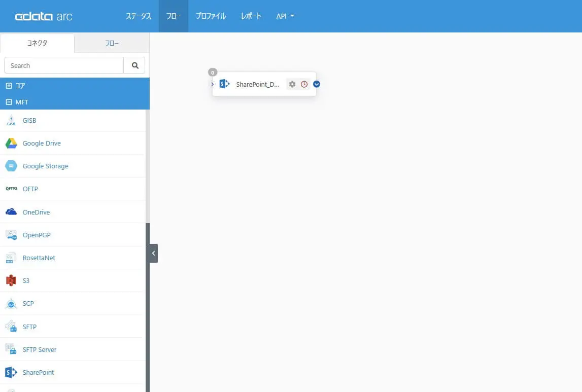Click the connector list scrollbar

[147, 166]
